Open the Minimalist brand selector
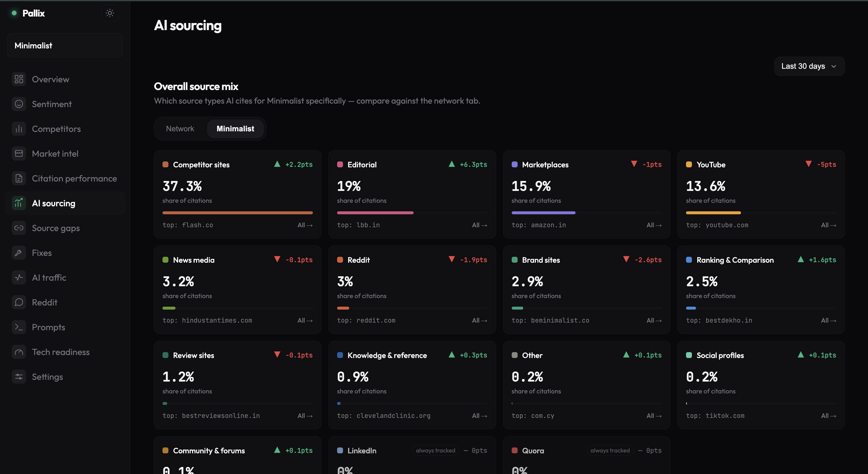 [x=65, y=45]
